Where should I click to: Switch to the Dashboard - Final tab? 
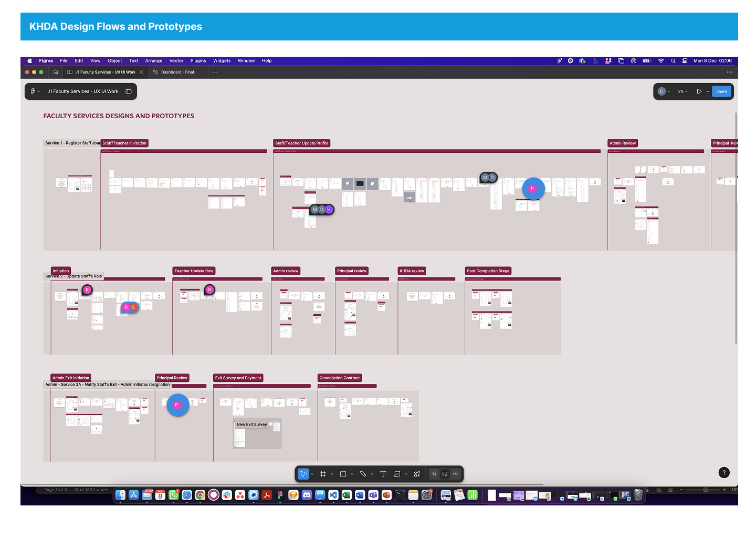[x=177, y=73]
